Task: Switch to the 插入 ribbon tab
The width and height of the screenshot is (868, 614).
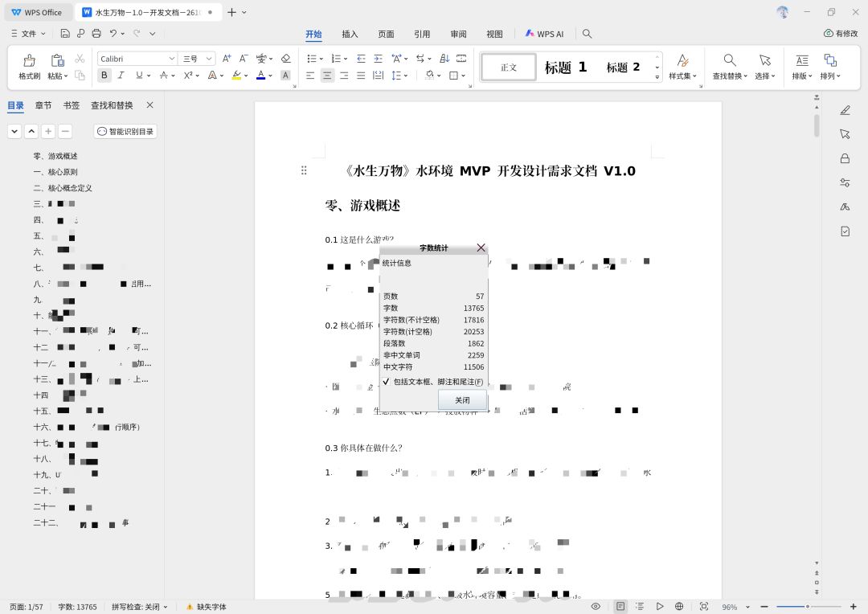Action: pyautogui.click(x=350, y=34)
